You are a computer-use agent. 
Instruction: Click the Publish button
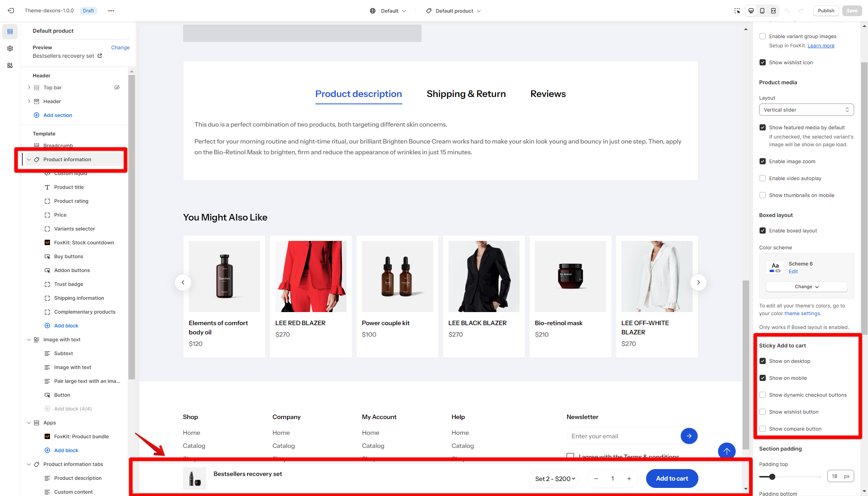826,11
